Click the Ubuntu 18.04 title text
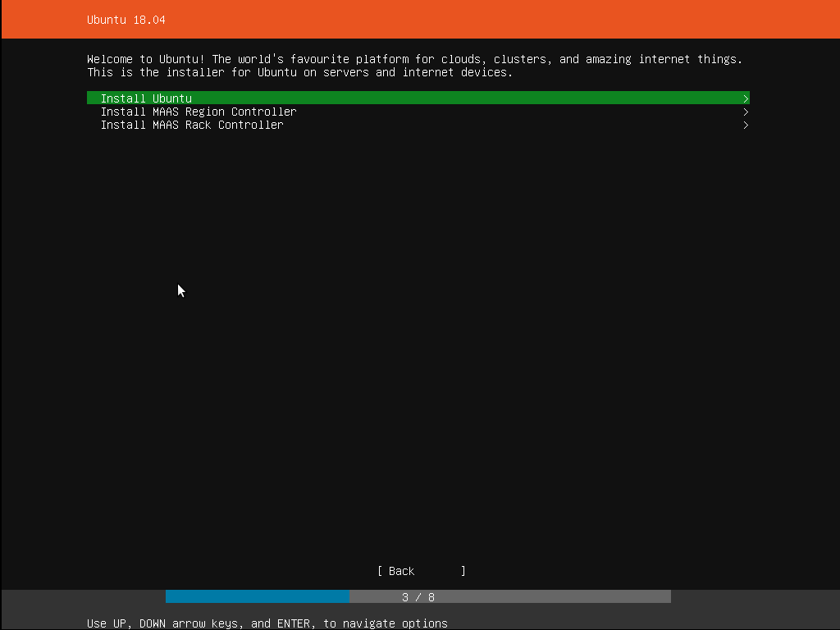 click(126, 20)
